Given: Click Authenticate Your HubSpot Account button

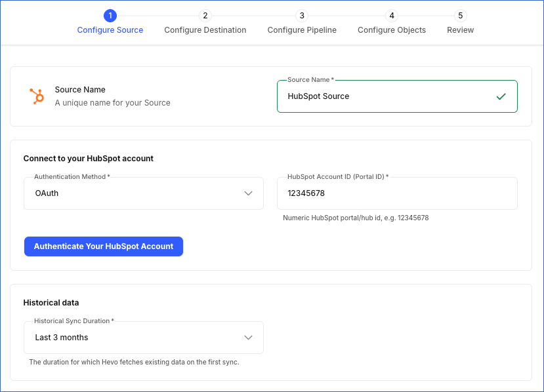Looking at the screenshot, I should tap(104, 246).
